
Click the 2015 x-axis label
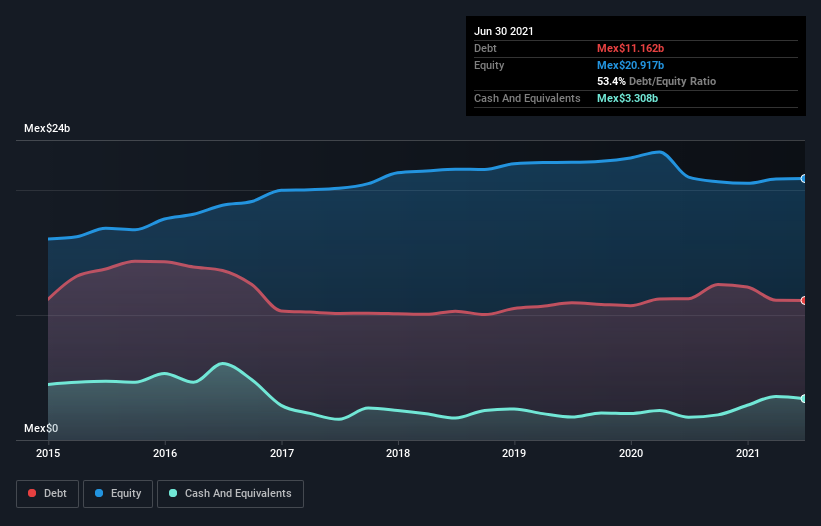click(x=48, y=453)
